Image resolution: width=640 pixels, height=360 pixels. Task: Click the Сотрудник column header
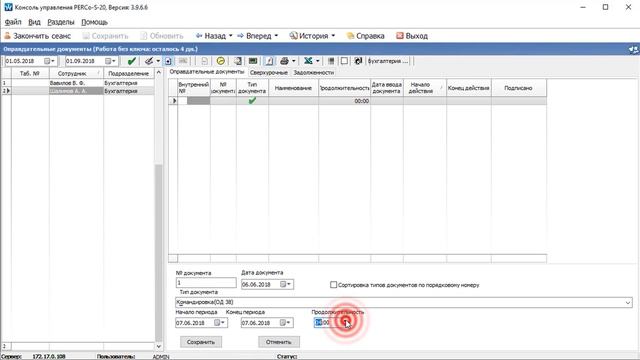[x=76, y=73]
